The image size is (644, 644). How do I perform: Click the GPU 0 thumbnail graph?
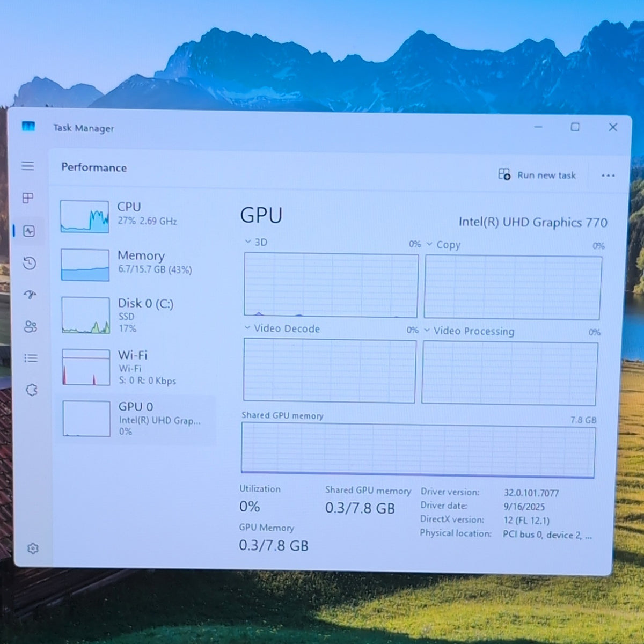coord(86,419)
